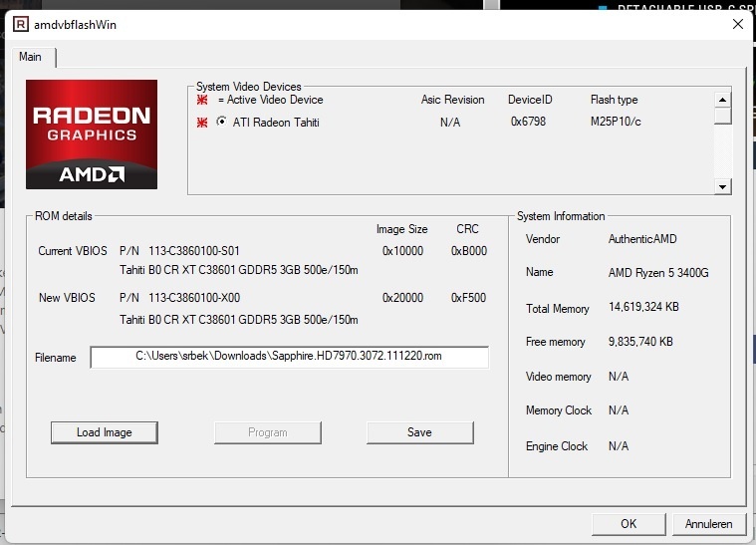Image resolution: width=756 pixels, height=545 pixels.
Task: Click the New VBIOS label
Action: [x=67, y=298]
